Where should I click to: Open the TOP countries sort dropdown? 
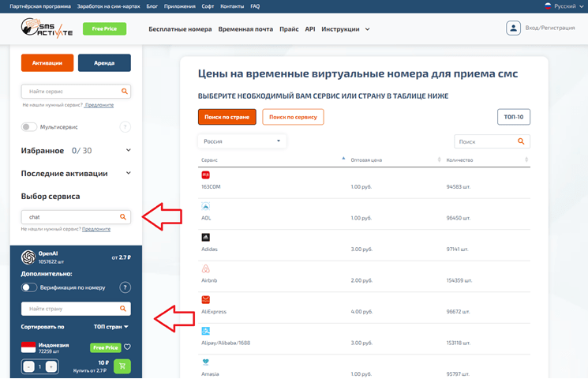(x=111, y=327)
